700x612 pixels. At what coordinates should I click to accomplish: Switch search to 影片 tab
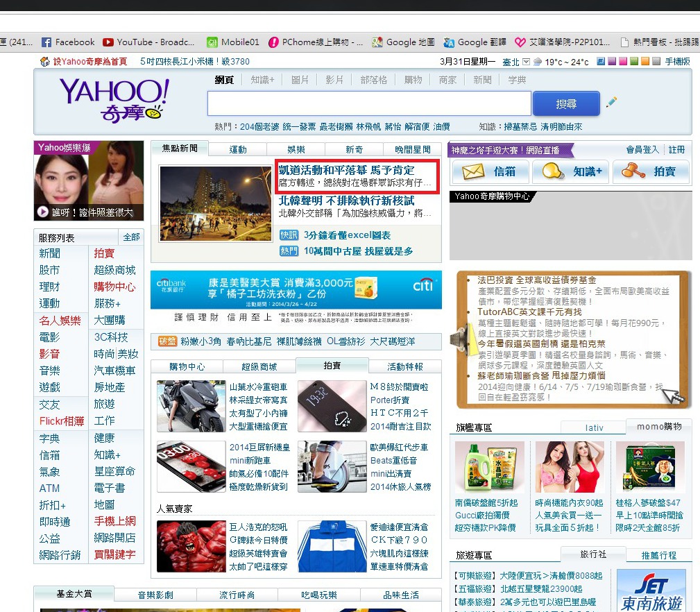334,80
